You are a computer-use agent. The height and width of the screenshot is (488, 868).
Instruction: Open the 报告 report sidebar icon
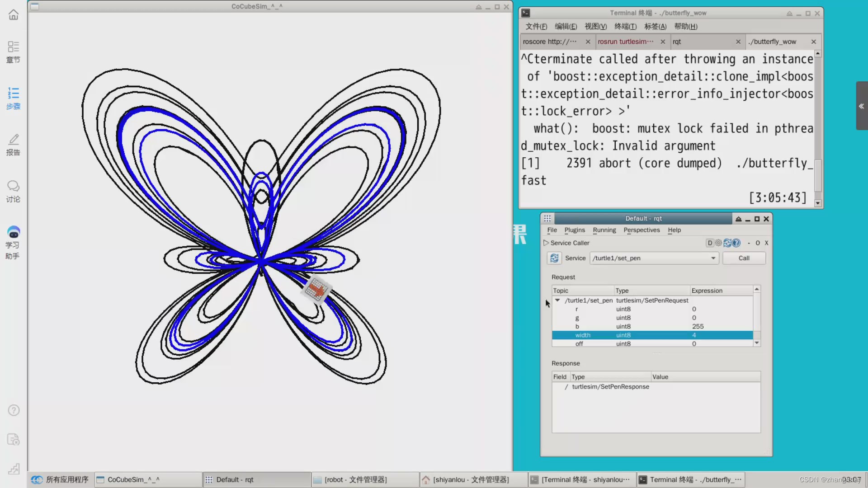13,145
